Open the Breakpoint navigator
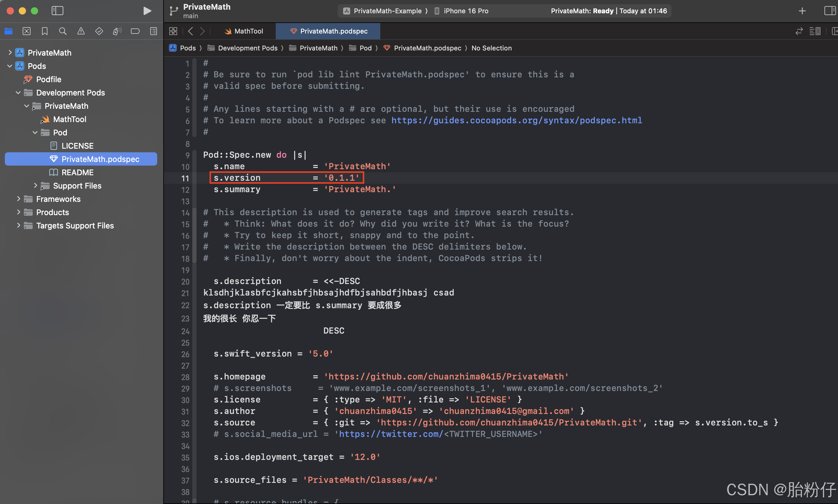The width and height of the screenshot is (838, 504). 135,31
